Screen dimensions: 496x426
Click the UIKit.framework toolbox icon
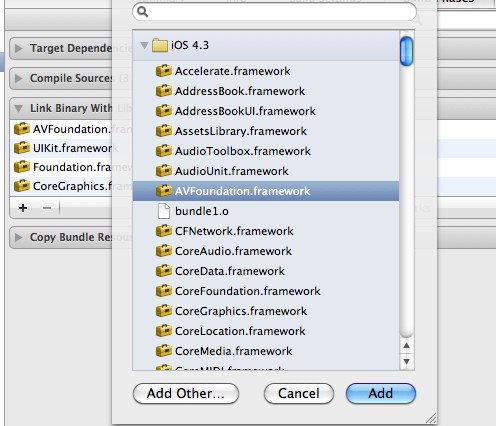[x=22, y=148]
